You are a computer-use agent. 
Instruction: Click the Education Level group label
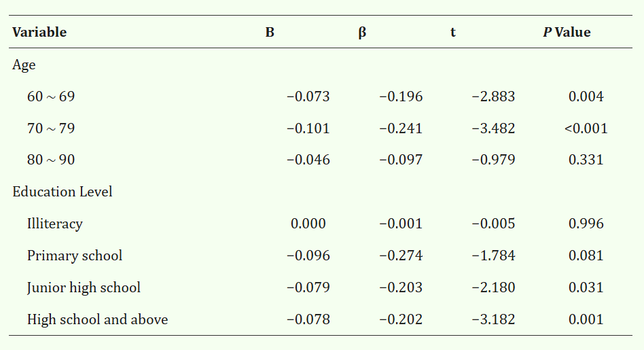[x=62, y=192]
